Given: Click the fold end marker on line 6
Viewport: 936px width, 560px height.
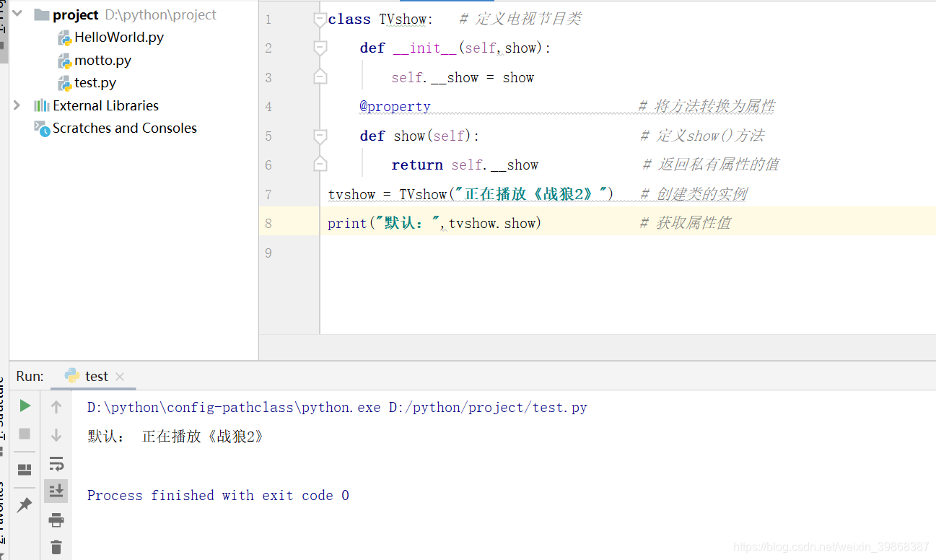Looking at the screenshot, I should click(320, 165).
